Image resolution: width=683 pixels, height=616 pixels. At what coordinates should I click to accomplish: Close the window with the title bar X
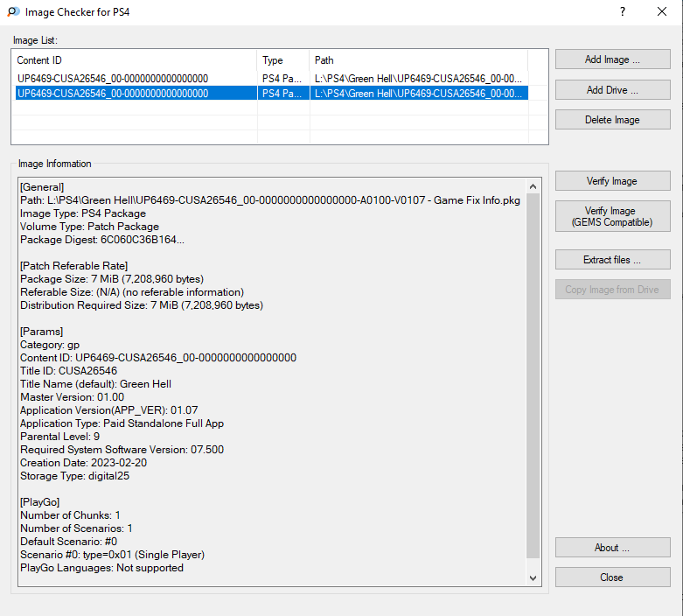(x=662, y=12)
